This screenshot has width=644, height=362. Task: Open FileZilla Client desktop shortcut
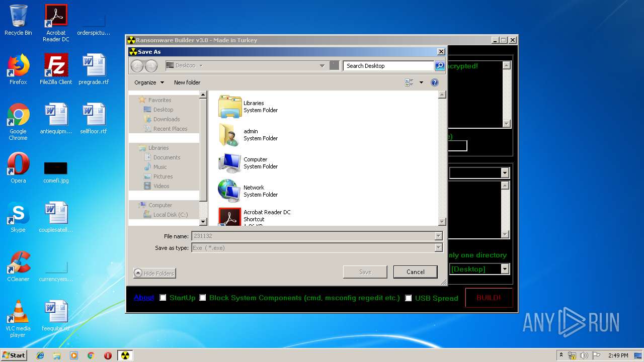(56, 69)
